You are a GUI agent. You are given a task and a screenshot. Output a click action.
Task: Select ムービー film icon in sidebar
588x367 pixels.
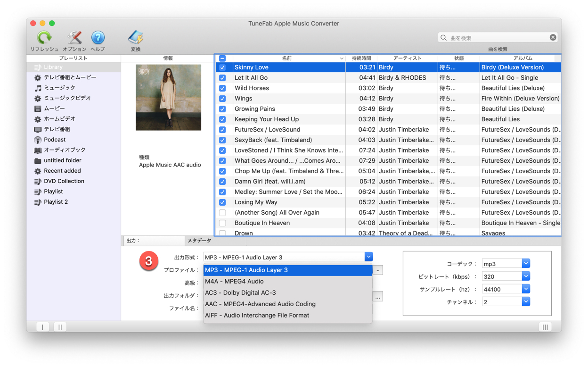coord(38,109)
